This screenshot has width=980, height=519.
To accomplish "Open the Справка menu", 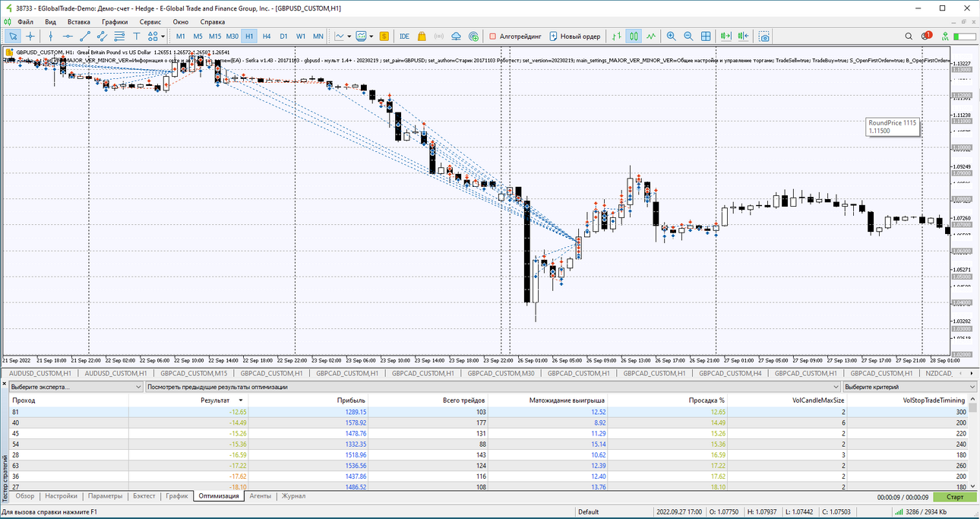I will coord(212,22).
